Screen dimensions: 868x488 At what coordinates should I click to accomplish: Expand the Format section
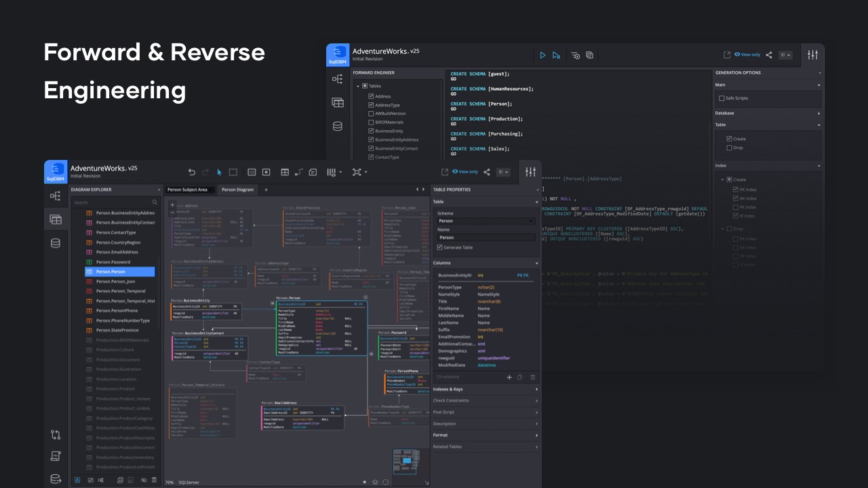click(486, 435)
